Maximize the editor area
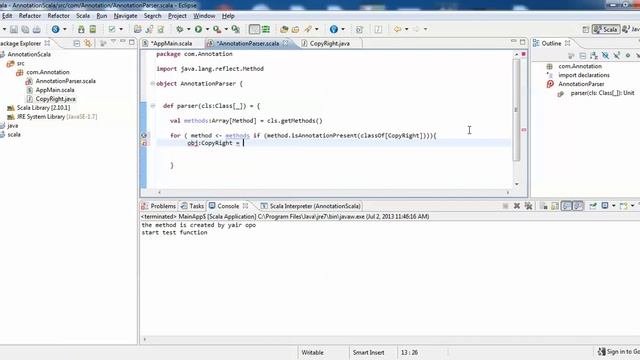This screenshot has width=640, height=360. 522,42
